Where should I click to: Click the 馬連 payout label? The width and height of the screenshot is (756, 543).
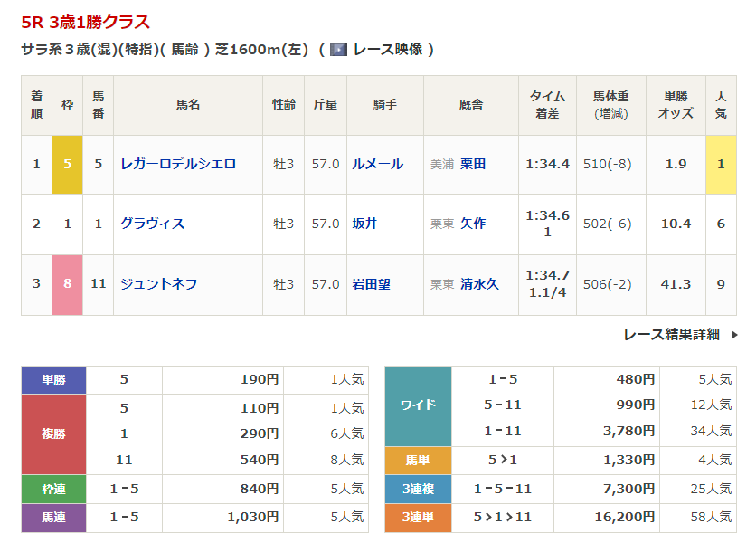tap(53, 517)
